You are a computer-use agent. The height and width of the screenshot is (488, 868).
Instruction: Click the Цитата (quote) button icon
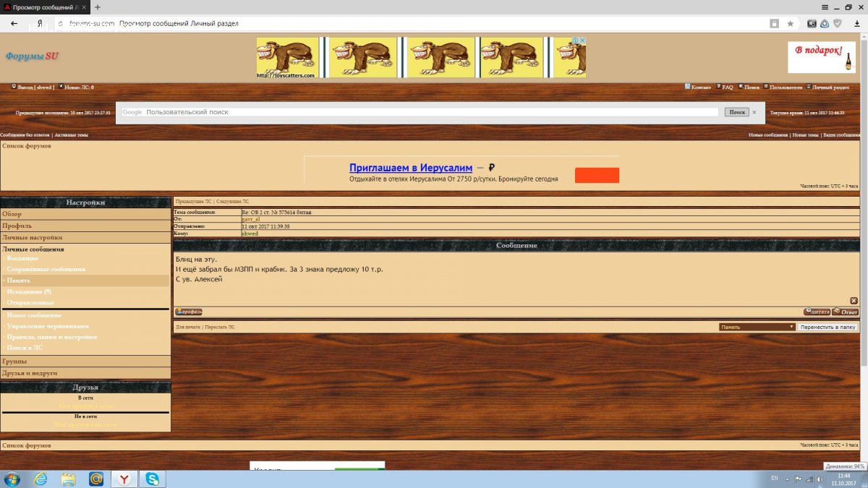tap(817, 312)
